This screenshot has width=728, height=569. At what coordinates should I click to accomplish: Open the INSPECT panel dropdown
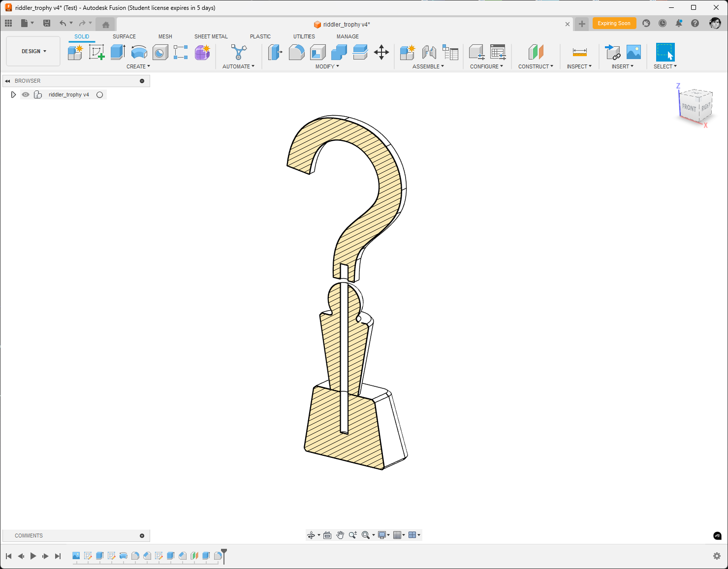[579, 66]
